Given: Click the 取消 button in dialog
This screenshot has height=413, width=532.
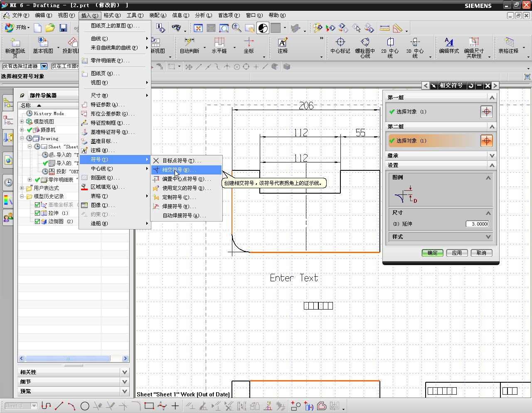Looking at the screenshot, I should coord(481,253).
